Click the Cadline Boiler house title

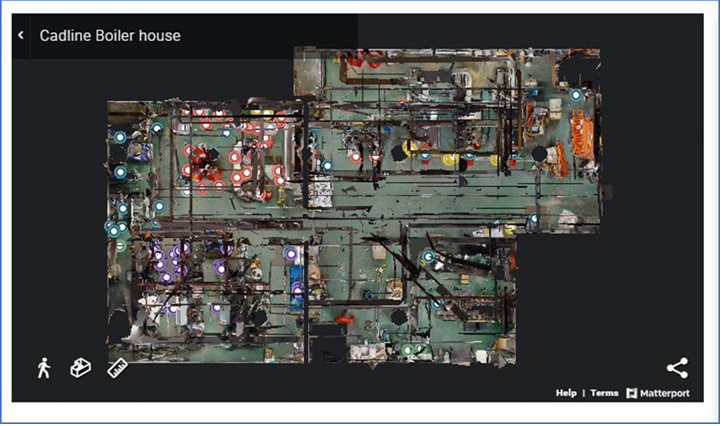click(x=110, y=35)
